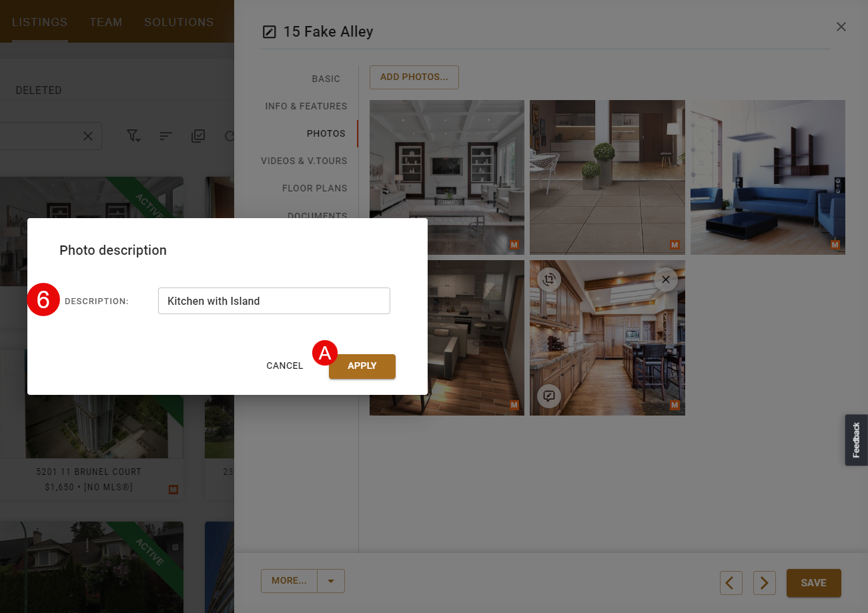The width and height of the screenshot is (868, 613).
Task: Open photo description comment icon on kitchen photo
Action: [549, 396]
